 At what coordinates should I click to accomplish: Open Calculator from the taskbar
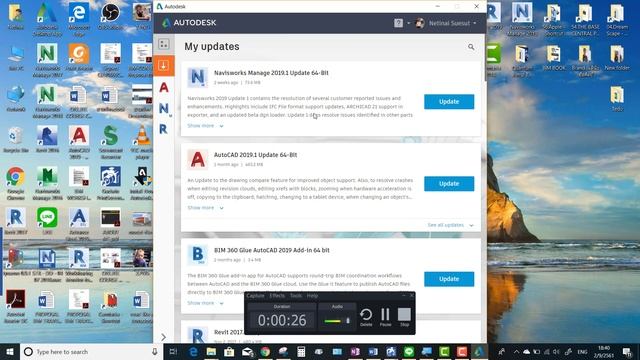[301, 351]
